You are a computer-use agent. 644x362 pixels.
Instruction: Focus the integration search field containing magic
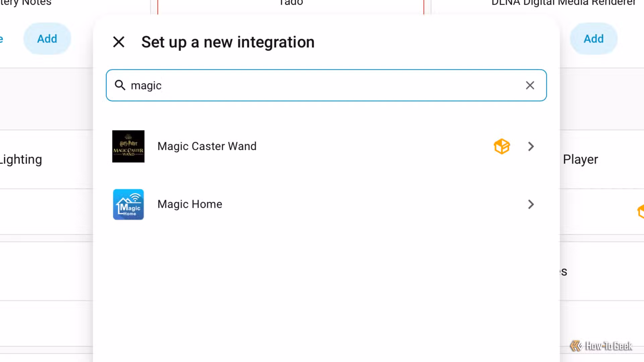pyautogui.click(x=326, y=85)
